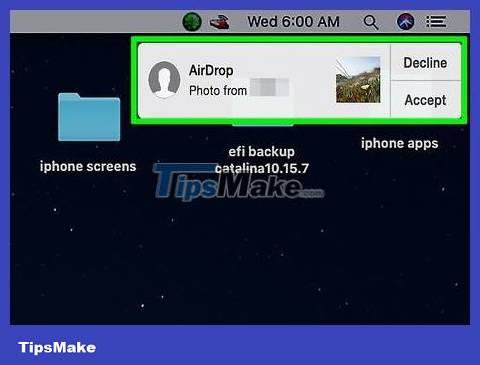Launch Siri from the menu bar
This screenshot has height=365, width=480.
[405, 22]
